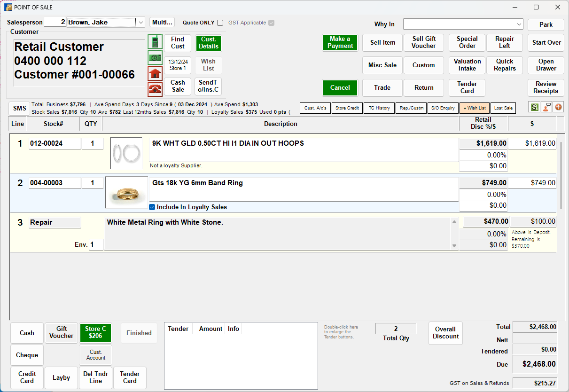
Task: Select the green email icon in the customer panel
Action: [155, 58]
